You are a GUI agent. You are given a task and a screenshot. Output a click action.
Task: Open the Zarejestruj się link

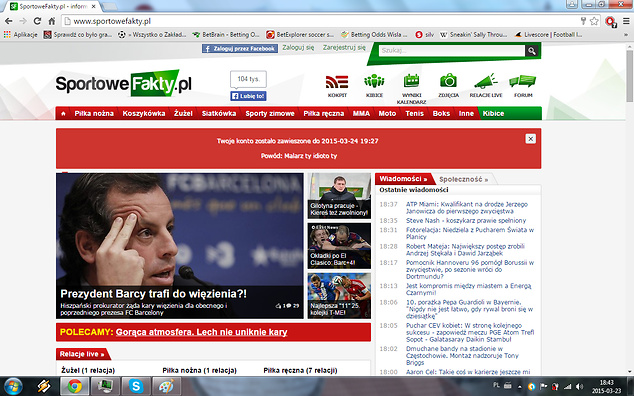pyautogui.click(x=344, y=48)
